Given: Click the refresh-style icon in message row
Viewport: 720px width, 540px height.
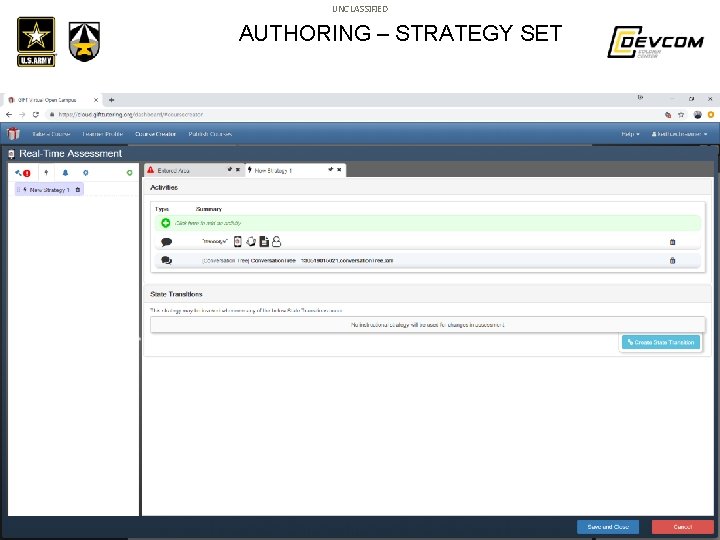Looking at the screenshot, I should click(x=251, y=241).
